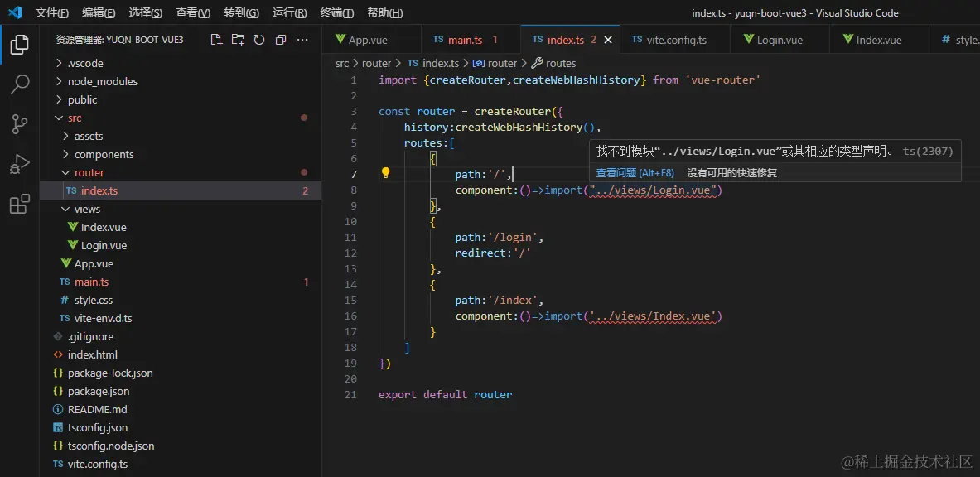This screenshot has height=477, width=980.
Task: Expand the .vscode folder
Action: 181,63
